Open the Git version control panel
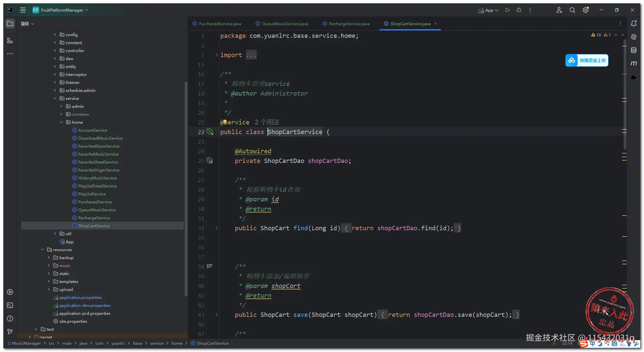 point(10,332)
